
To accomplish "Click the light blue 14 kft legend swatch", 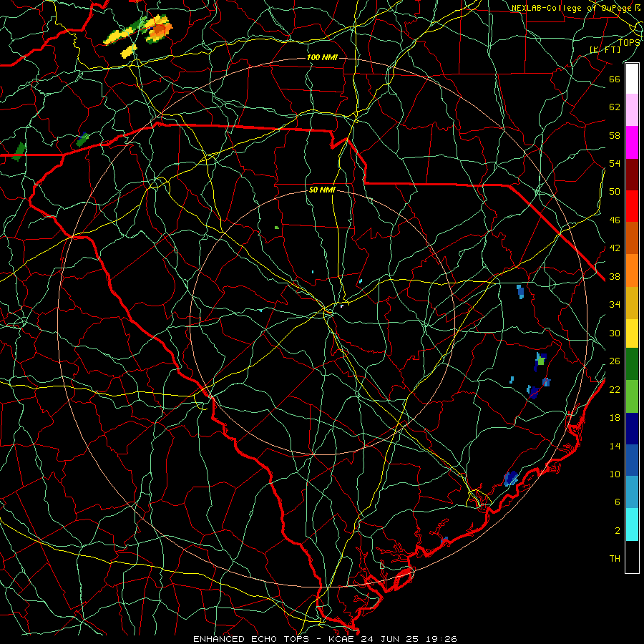I will 632,492.
